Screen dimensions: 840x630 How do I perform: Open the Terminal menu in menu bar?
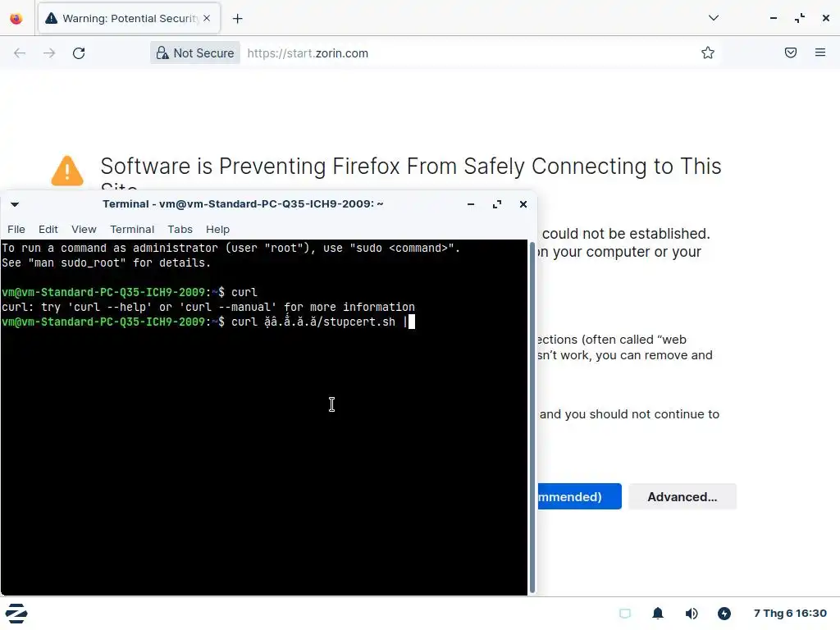(x=132, y=230)
